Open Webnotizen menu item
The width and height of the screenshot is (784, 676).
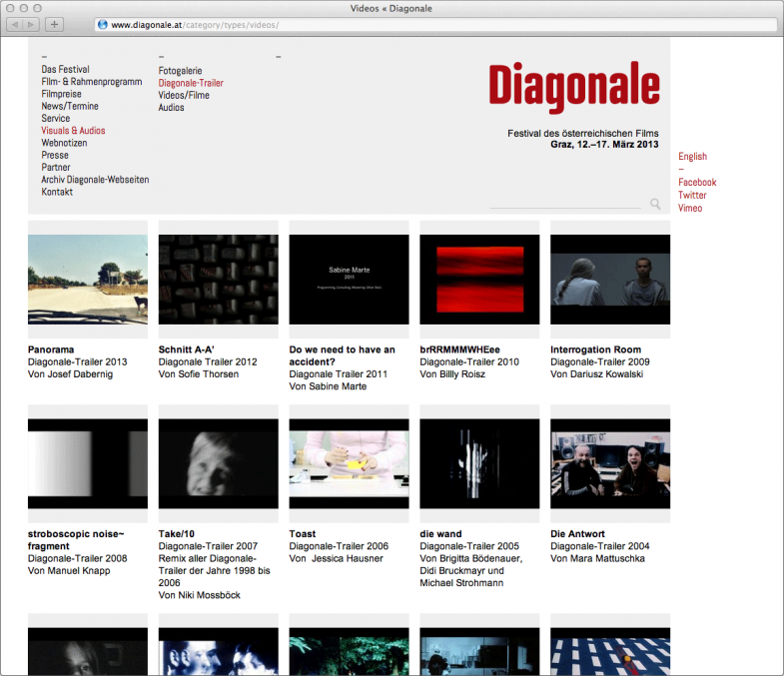click(x=64, y=143)
